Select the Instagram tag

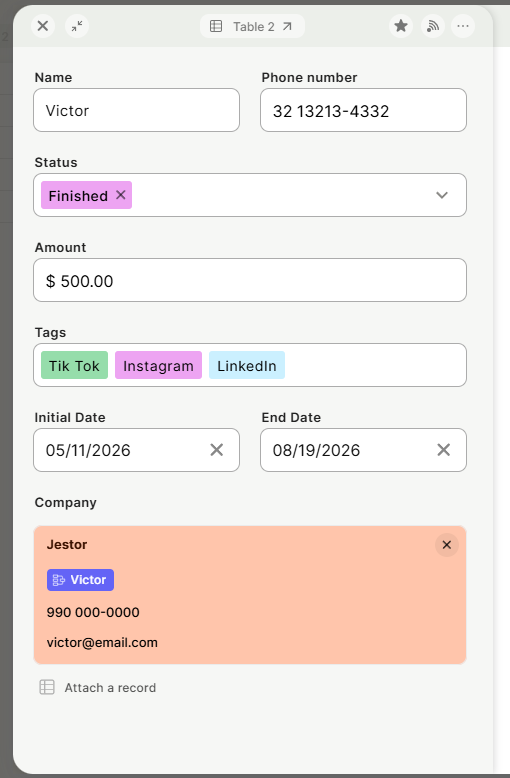point(158,366)
